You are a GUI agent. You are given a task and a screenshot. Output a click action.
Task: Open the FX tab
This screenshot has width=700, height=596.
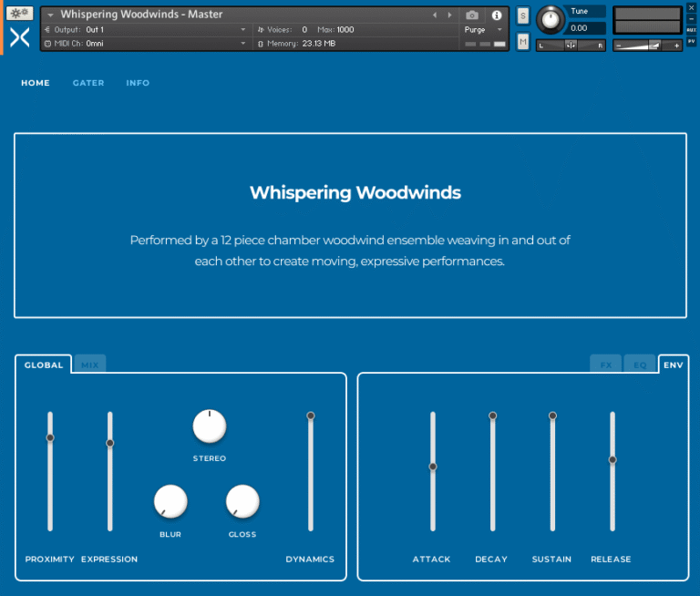click(606, 365)
